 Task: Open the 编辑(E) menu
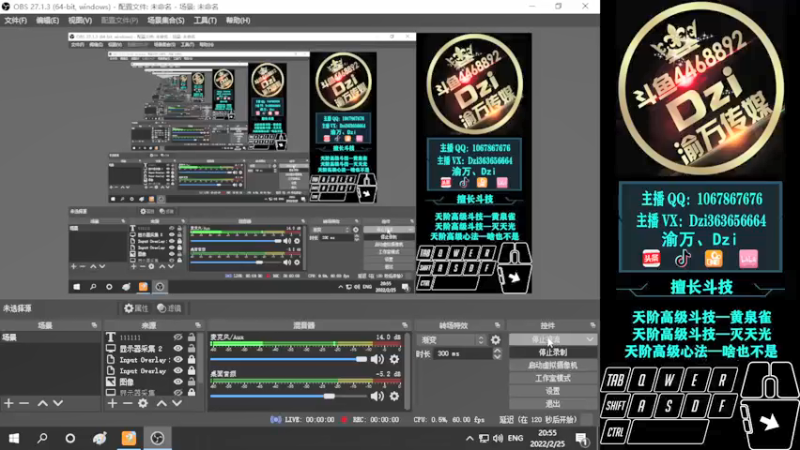pyautogui.click(x=47, y=20)
